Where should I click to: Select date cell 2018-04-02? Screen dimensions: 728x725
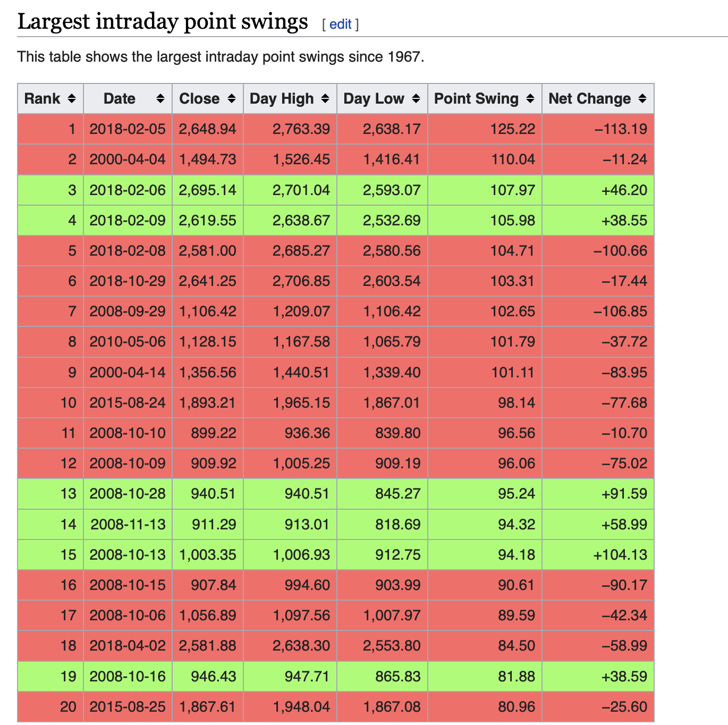tap(128, 646)
